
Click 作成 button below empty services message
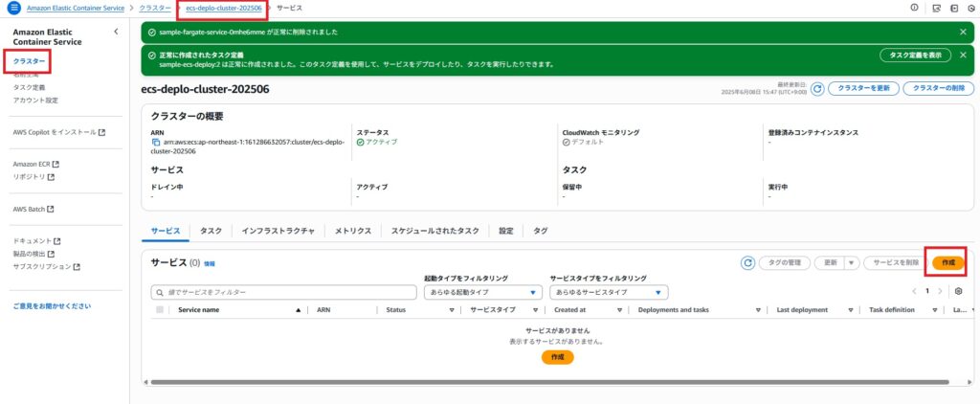[x=558, y=357]
